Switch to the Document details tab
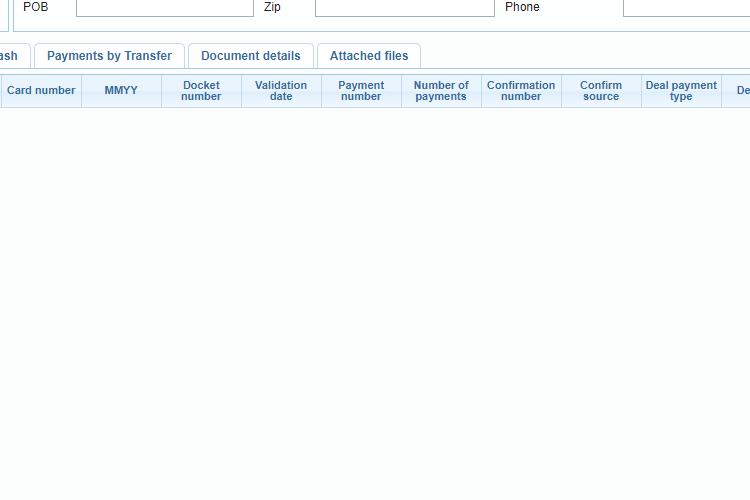750x500 pixels. [251, 56]
